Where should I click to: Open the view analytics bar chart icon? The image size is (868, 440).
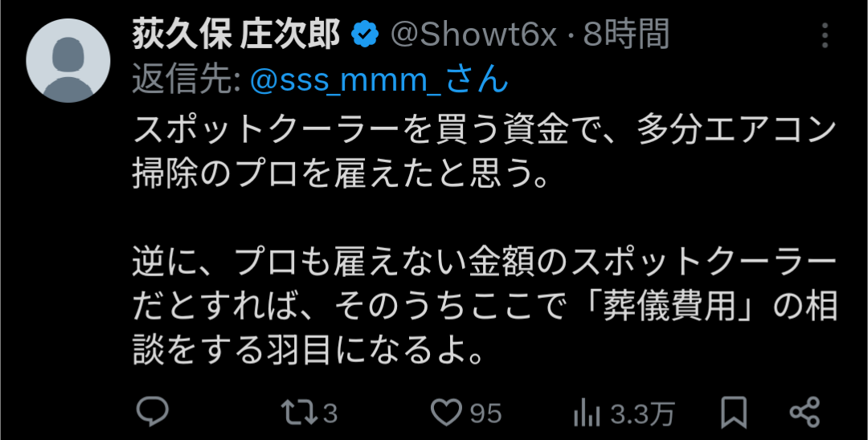588,413
